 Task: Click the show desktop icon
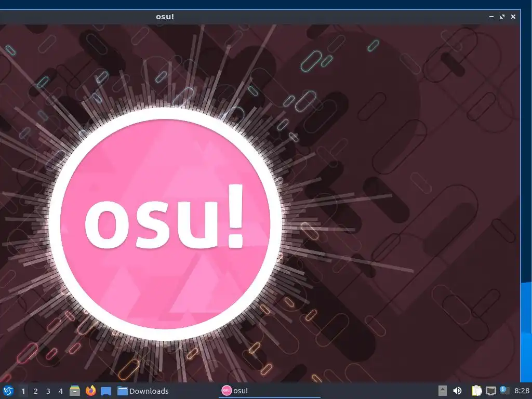[106, 391]
